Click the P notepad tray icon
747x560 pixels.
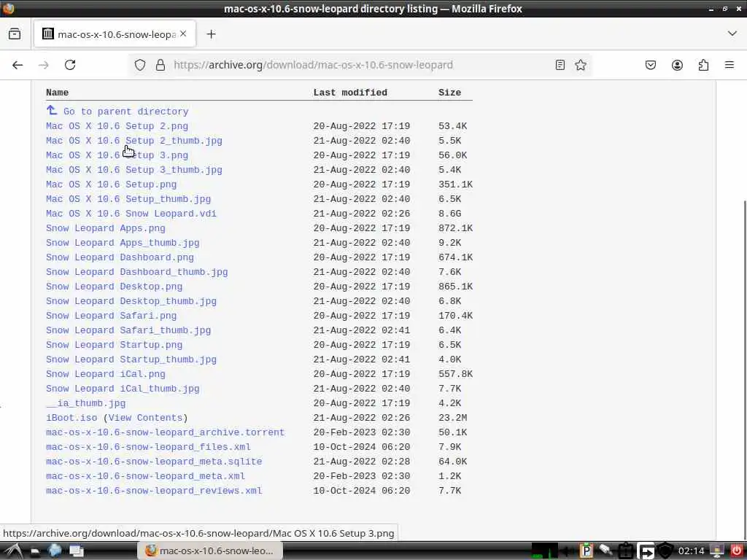587,551
